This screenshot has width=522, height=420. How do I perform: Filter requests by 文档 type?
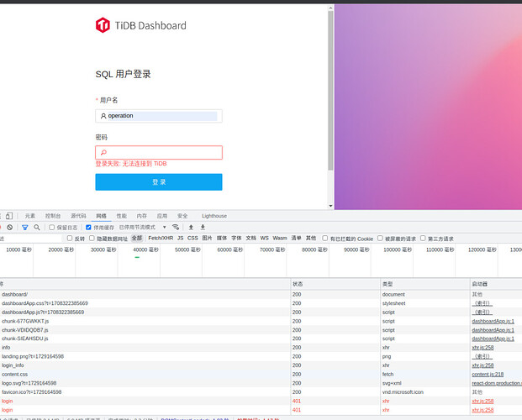251,238
